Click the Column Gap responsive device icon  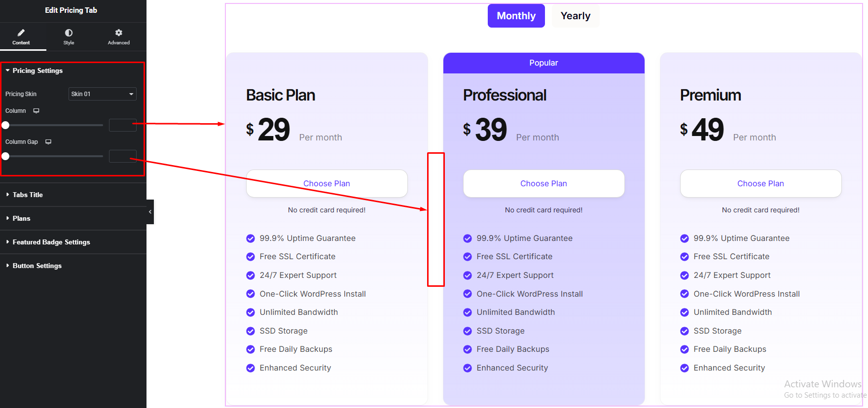[x=48, y=142]
